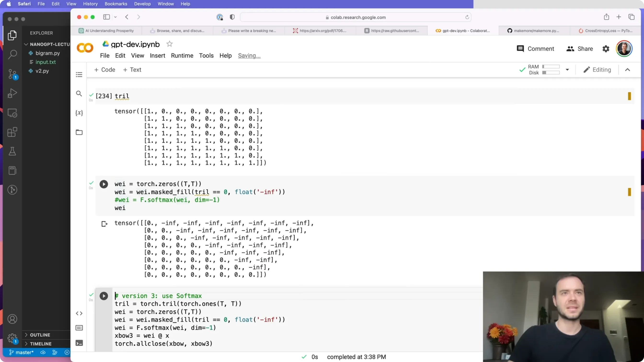Click the RAM usage bar
The width and height of the screenshot is (644, 362).
(551, 67)
